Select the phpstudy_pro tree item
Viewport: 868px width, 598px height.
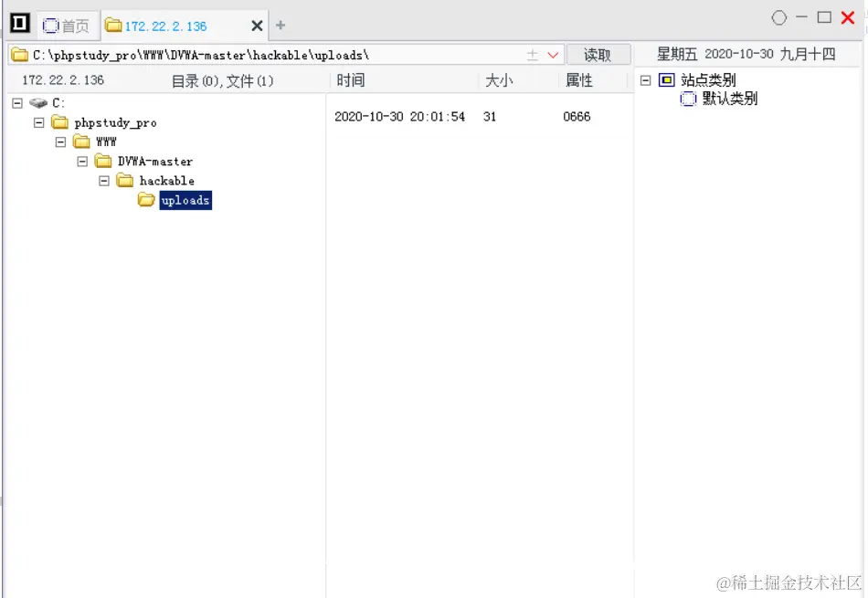pyautogui.click(x=115, y=123)
